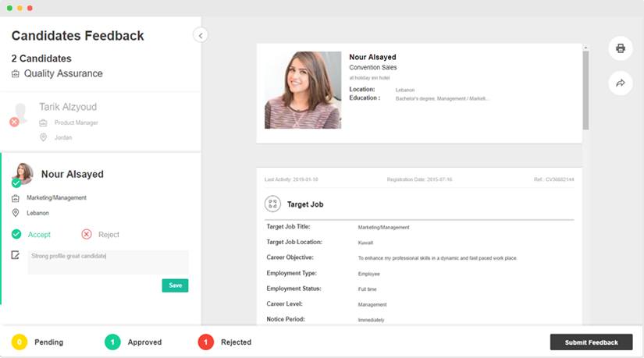Open Nour Alsayed's large profile photo
Screen dimensions: 644x358
pyautogui.click(x=303, y=90)
